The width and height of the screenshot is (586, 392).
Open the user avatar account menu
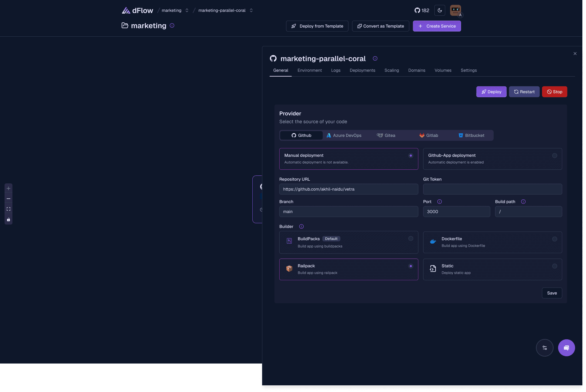[455, 10]
